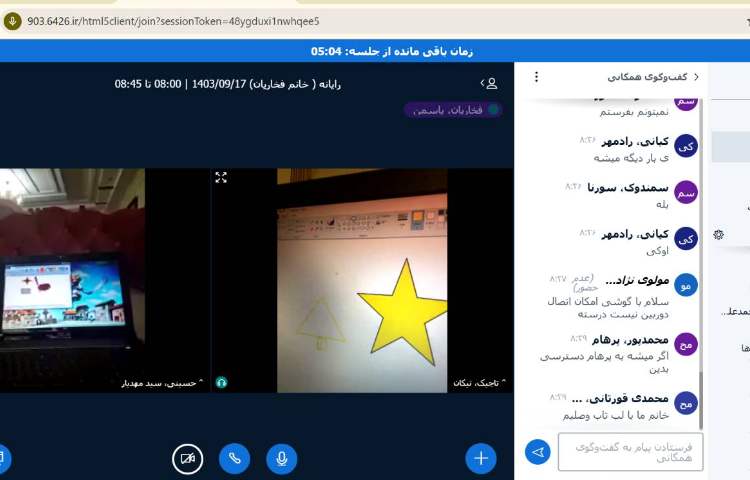The image size is (750, 480).
Task: Click the remaining time banner 05:04
Action: (392, 51)
